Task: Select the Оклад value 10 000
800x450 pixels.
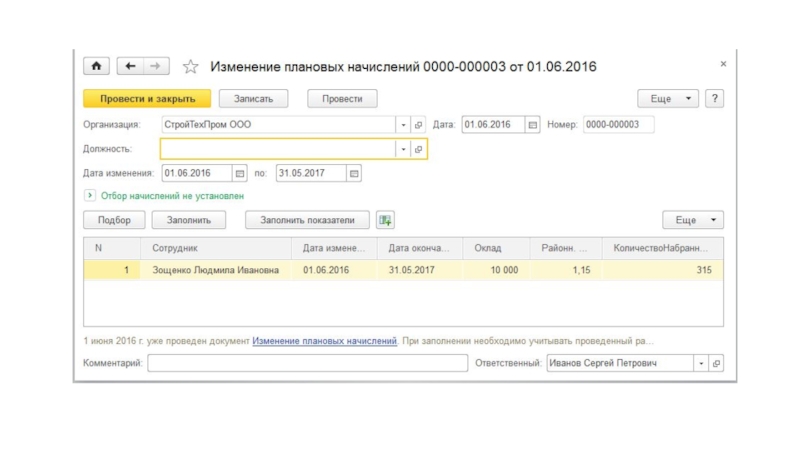Action: tap(496, 270)
